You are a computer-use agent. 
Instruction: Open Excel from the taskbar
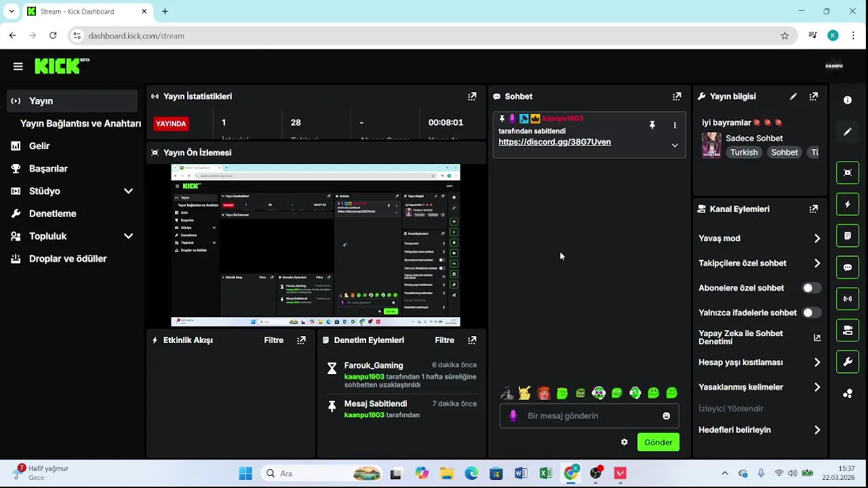click(x=546, y=473)
